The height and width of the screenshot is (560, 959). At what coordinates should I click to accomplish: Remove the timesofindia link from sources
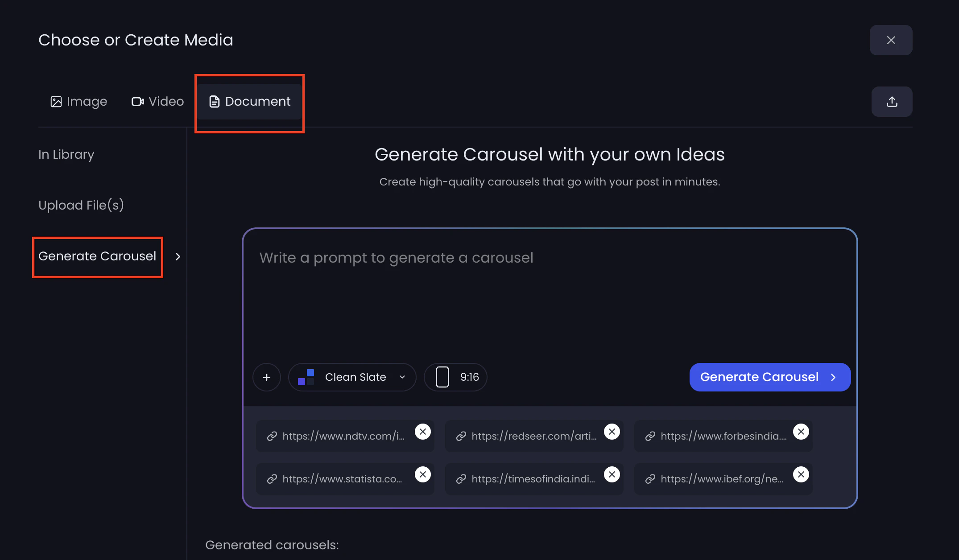(x=612, y=474)
